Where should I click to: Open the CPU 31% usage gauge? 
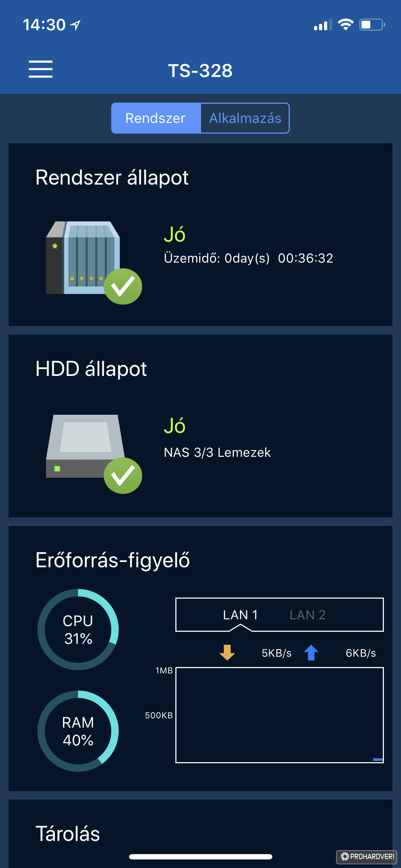click(78, 630)
